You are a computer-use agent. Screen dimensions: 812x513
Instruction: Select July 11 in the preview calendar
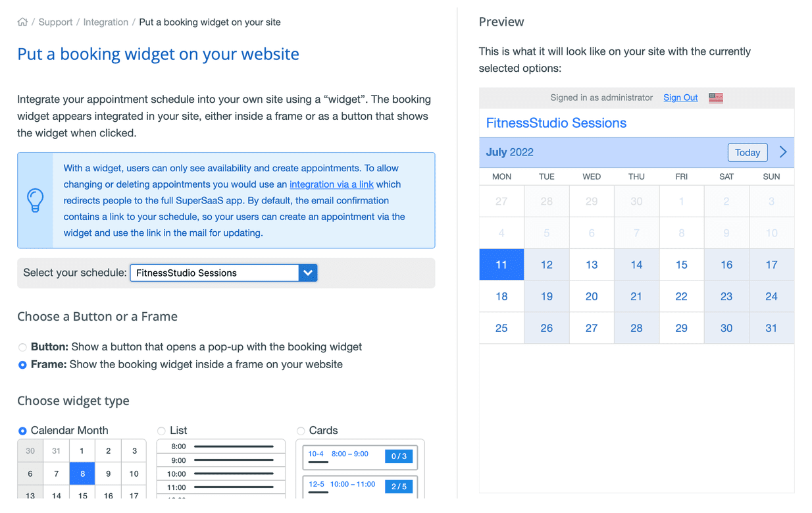click(x=501, y=264)
